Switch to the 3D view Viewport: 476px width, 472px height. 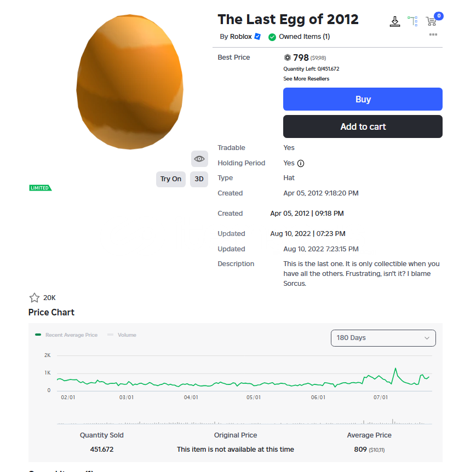point(199,179)
